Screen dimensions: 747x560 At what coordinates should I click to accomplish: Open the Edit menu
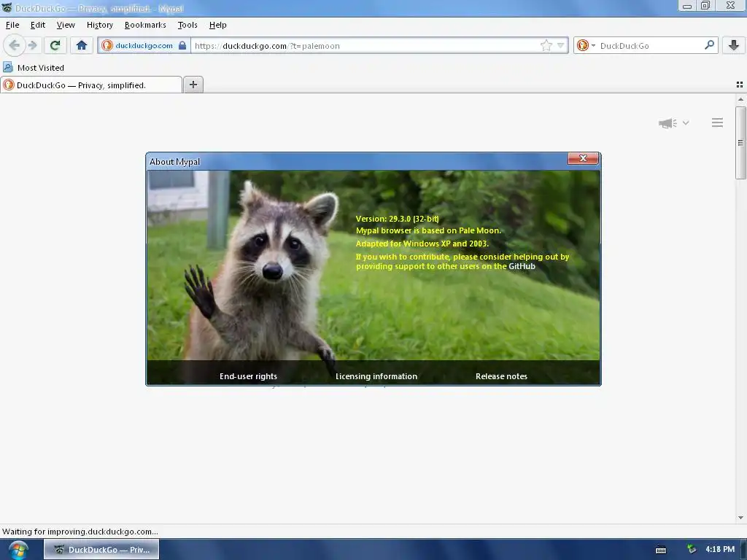coord(38,25)
